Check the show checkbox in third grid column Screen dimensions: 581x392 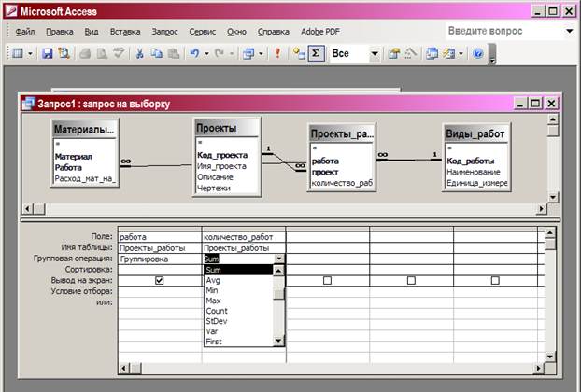[x=327, y=281]
